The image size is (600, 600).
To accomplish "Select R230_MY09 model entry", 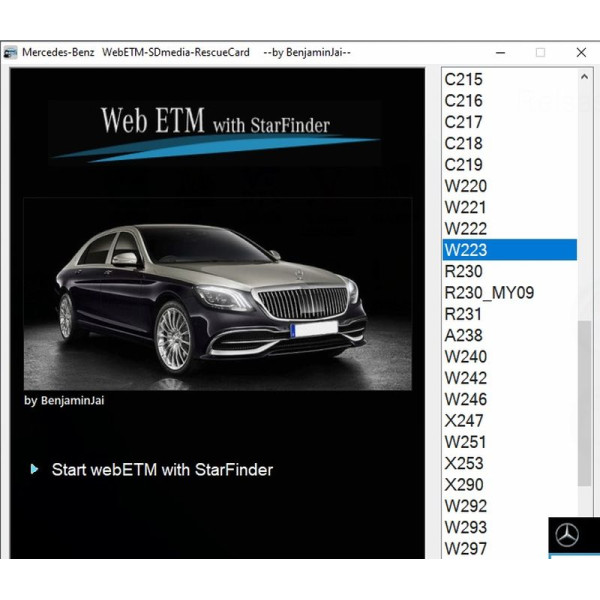I will 489,293.
